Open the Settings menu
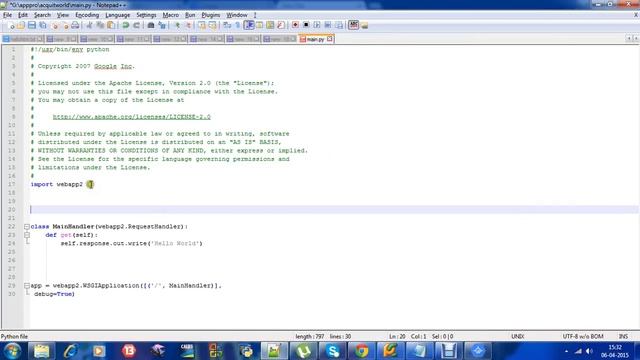The image size is (640, 360). [146, 15]
